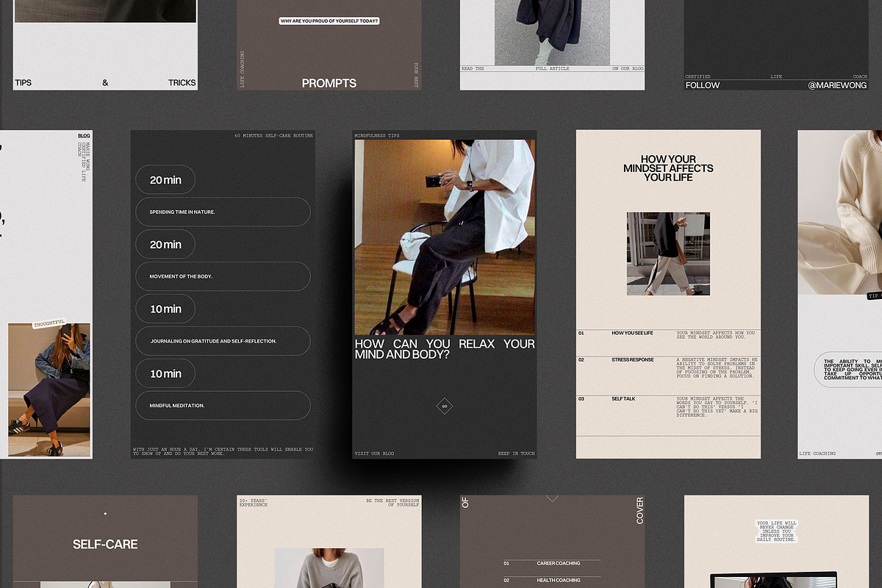Click 'How can you relax your mind and body?' headline
This screenshot has width=882, height=588.
tap(445, 349)
